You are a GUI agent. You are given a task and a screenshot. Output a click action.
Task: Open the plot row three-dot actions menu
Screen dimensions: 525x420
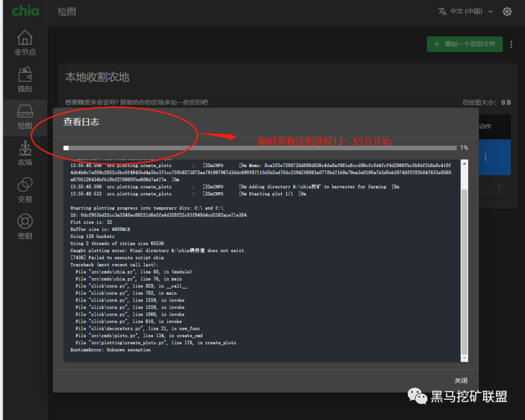pos(486,157)
